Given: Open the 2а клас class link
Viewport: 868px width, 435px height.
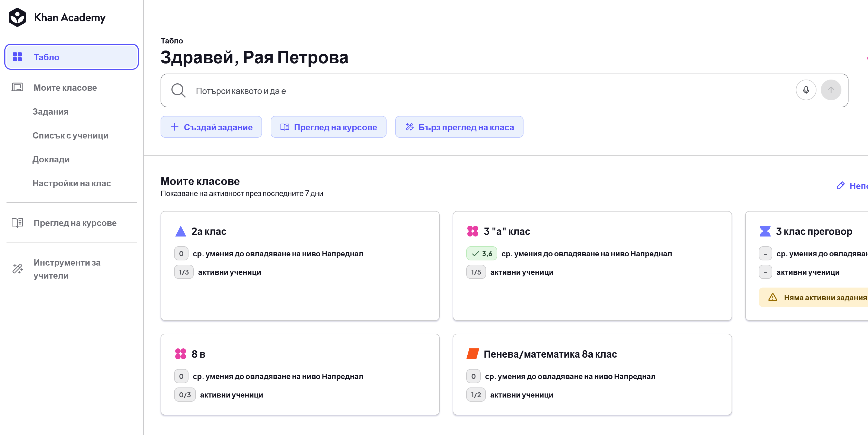Looking at the screenshot, I should pos(209,231).
